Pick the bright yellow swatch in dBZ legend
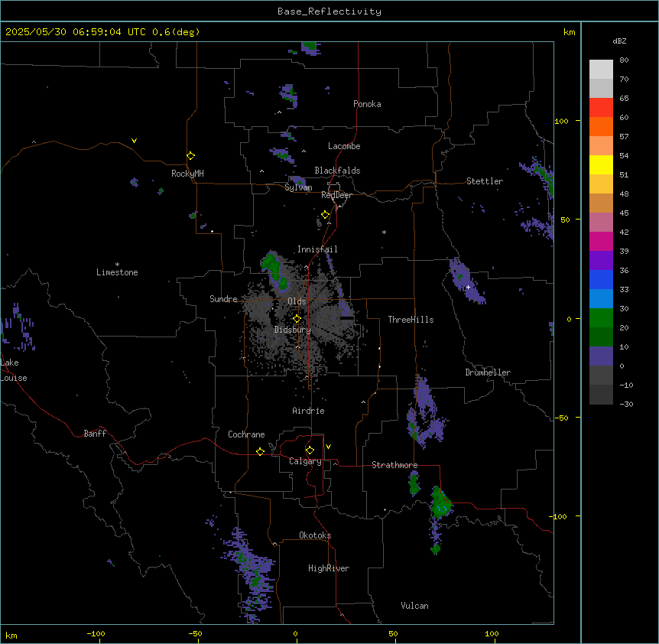The height and width of the screenshot is (644, 659). click(x=601, y=165)
